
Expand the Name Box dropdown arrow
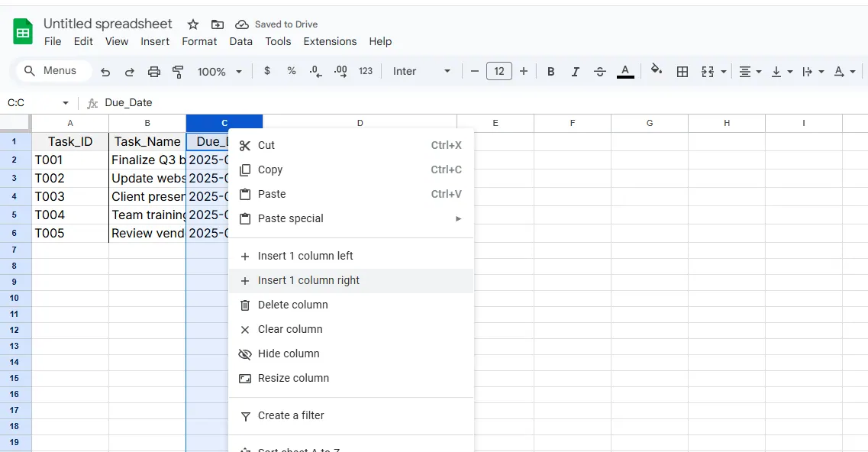(x=66, y=103)
